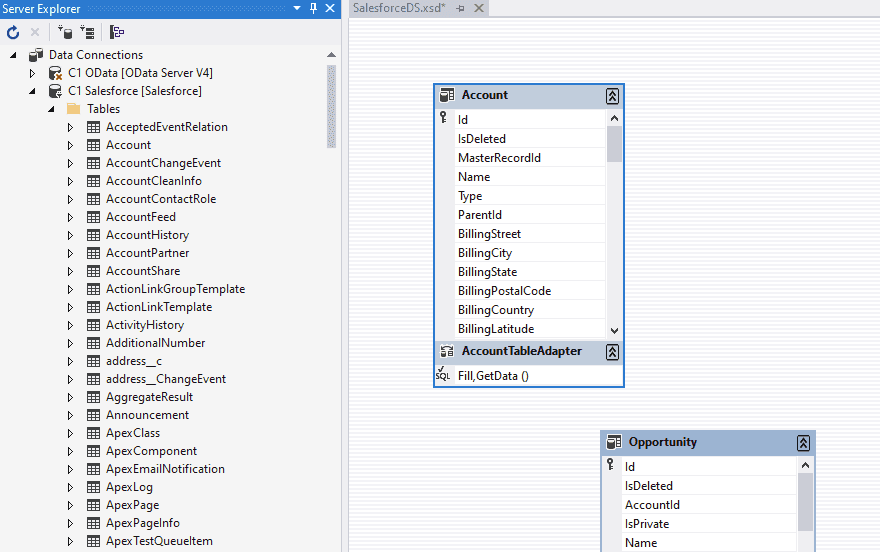Image resolution: width=880 pixels, height=552 pixels.
Task: Click the Data Connections database icon
Action: tap(36, 55)
